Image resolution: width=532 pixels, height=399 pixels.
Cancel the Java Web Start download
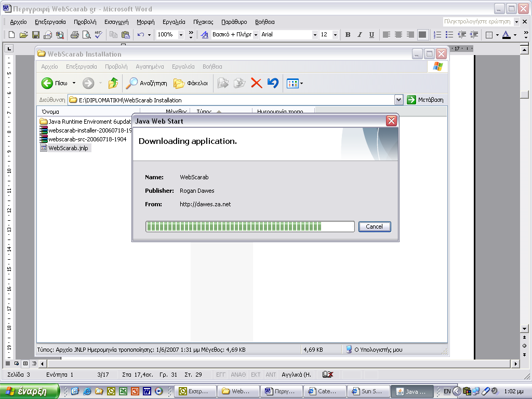click(x=375, y=227)
